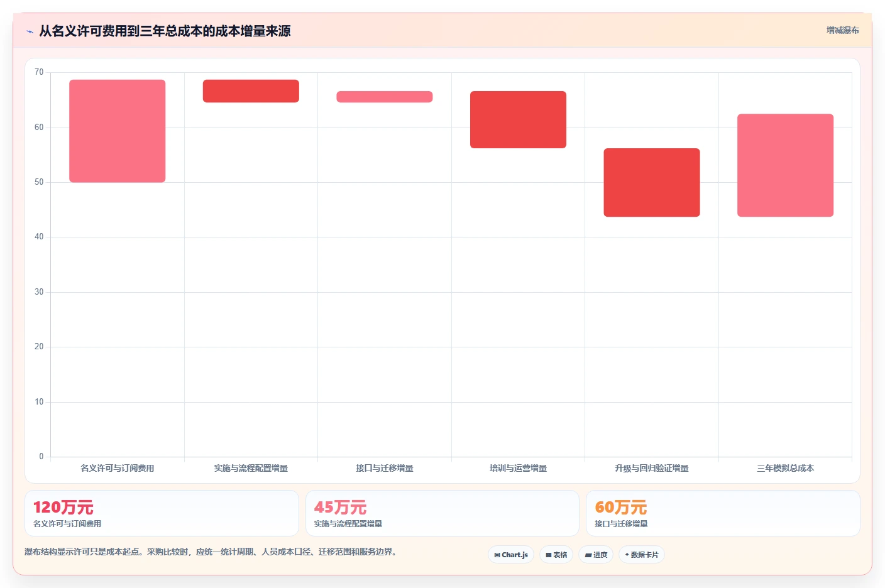This screenshot has height=588, width=885.
Task: Click the y-axis value 30
Action: click(x=39, y=292)
